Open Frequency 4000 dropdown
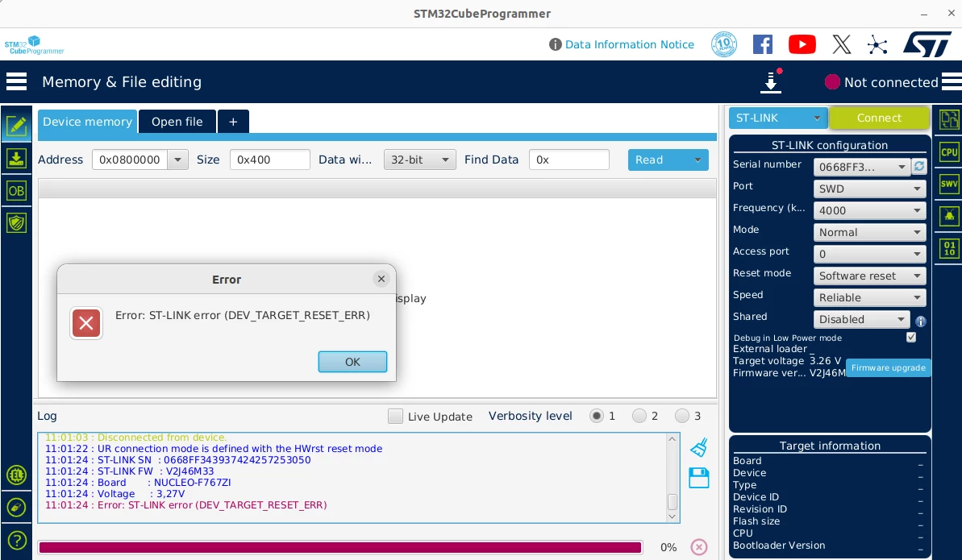Viewport: 962px width, 560px height. click(869, 210)
